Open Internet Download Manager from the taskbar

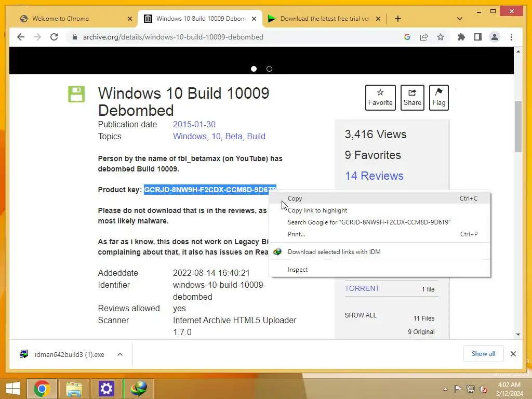pyautogui.click(x=139, y=389)
